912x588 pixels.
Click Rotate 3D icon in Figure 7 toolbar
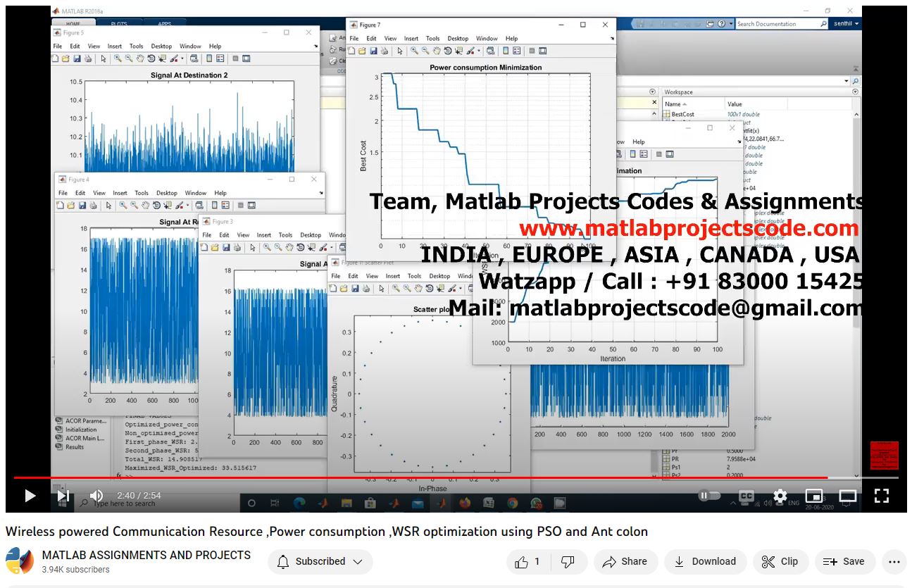coord(448,51)
